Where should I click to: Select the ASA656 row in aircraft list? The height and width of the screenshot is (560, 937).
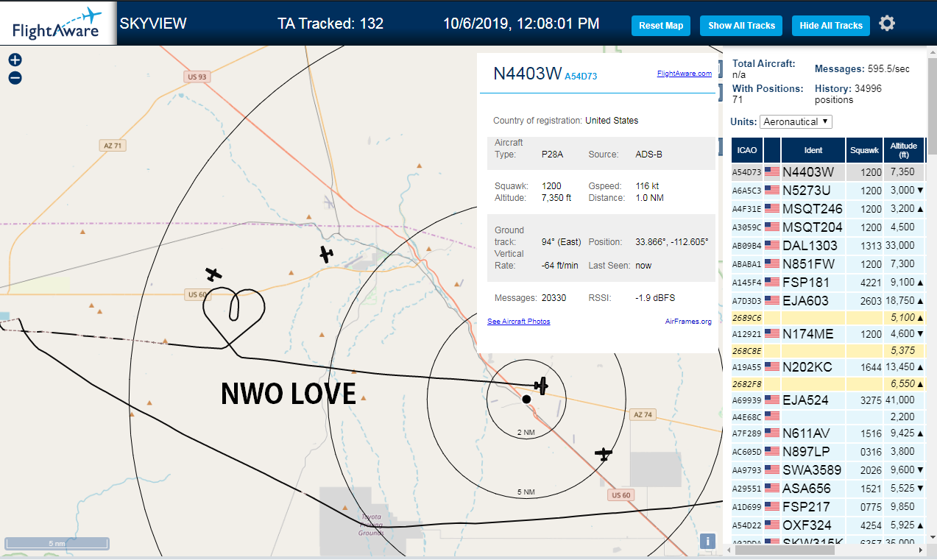click(x=828, y=489)
